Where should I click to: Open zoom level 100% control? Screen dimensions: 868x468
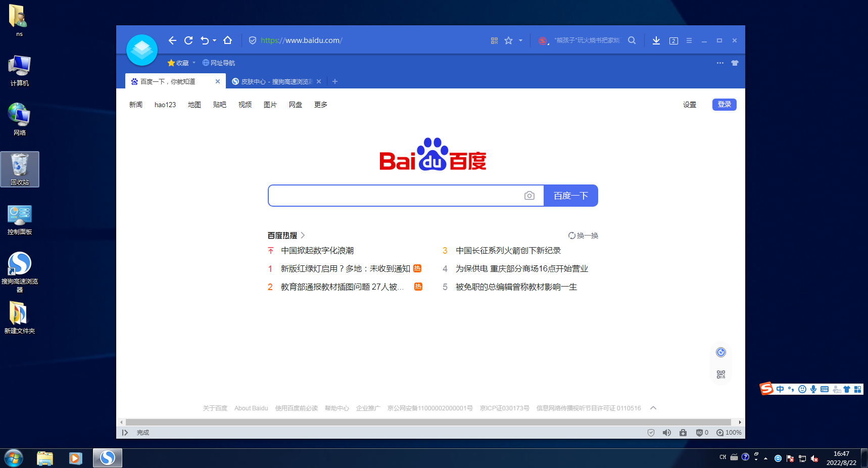(729, 433)
